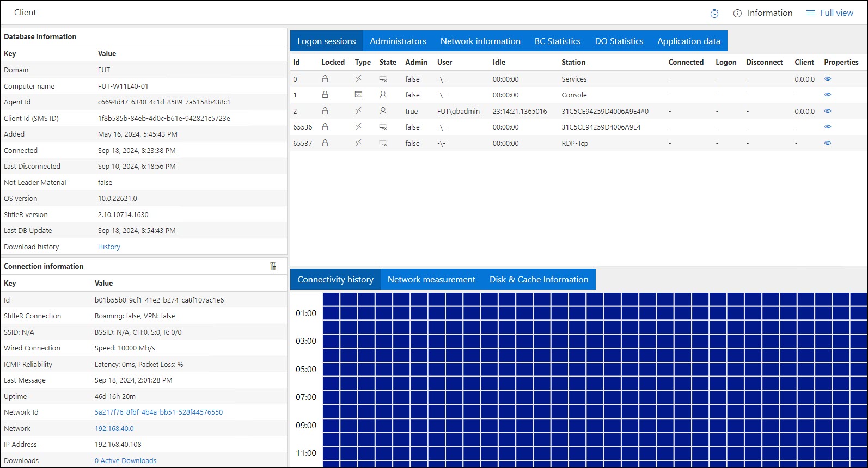Select the Application data tab
Screen dimensions: 868x468
pos(688,41)
